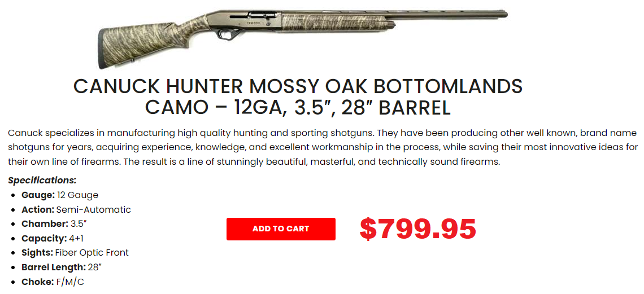This screenshot has width=644, height=294.
Task: Click the 'CAMO – 12GA, 3.5″, 28″ BARREL' subtitle line
Action: 298,107
